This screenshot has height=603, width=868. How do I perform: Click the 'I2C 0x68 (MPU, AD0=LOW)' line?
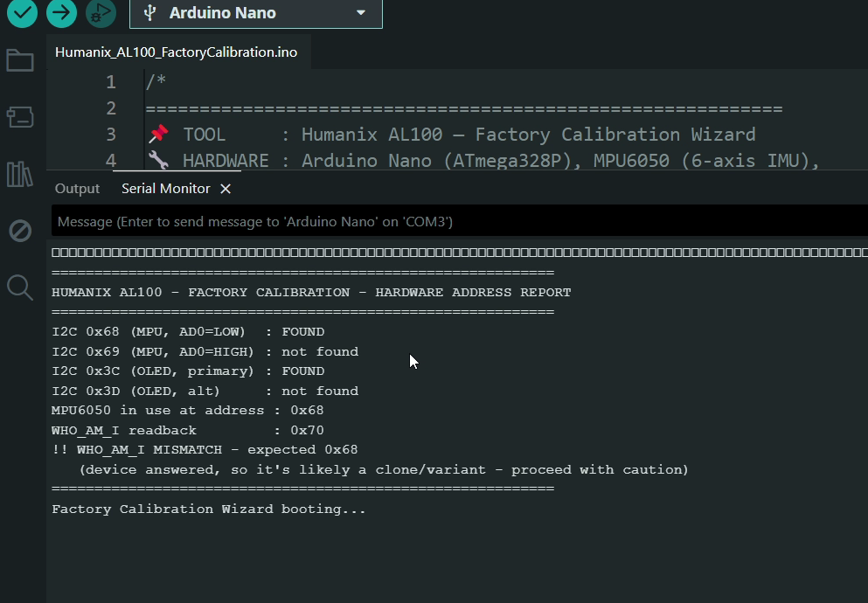[188, 332]
